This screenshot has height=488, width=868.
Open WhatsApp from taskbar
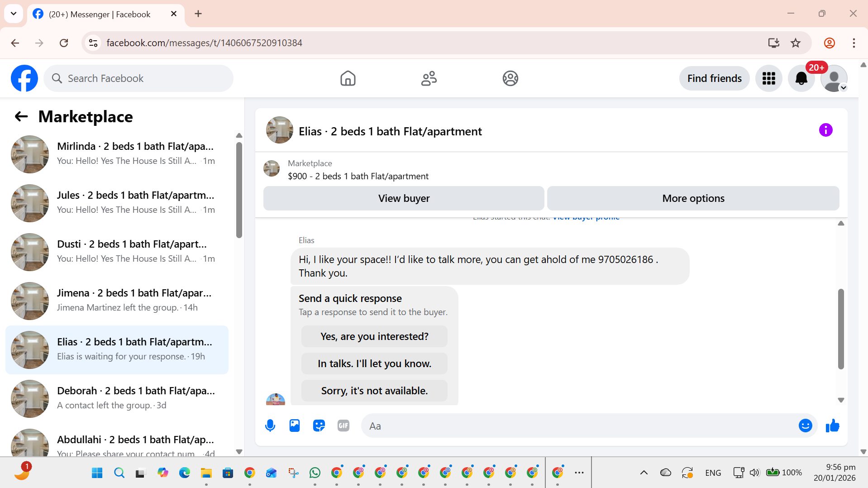[x=315, y=473]
